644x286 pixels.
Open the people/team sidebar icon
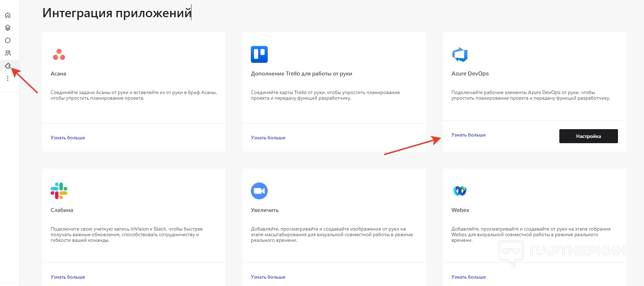click(8, 53)
